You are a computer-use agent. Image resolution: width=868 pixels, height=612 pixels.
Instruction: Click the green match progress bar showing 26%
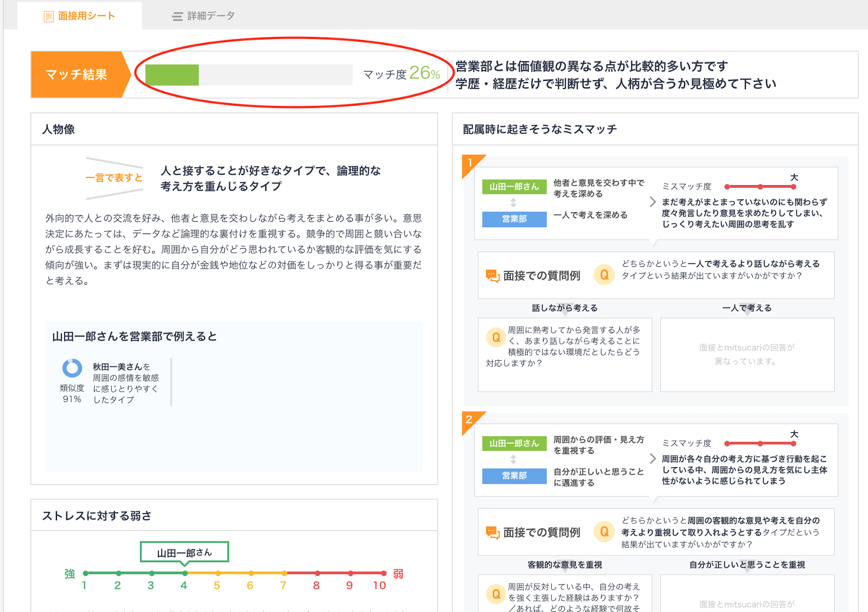[x=174, y=74]
